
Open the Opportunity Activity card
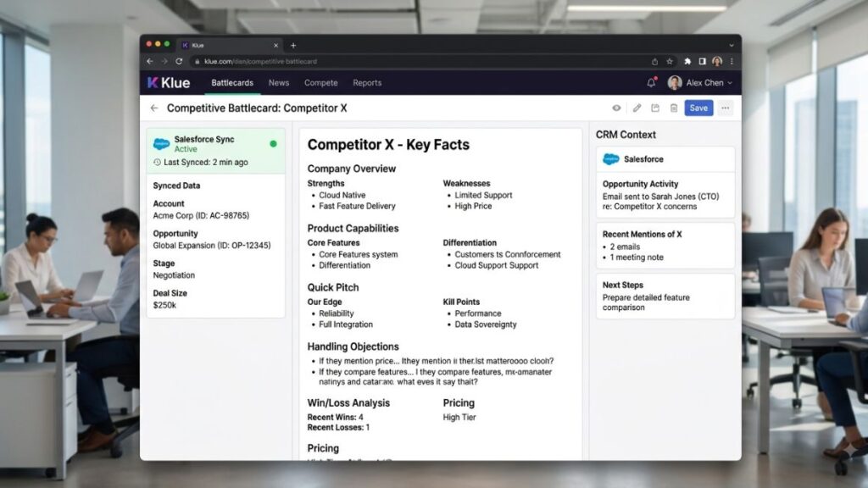click(665, 196)
